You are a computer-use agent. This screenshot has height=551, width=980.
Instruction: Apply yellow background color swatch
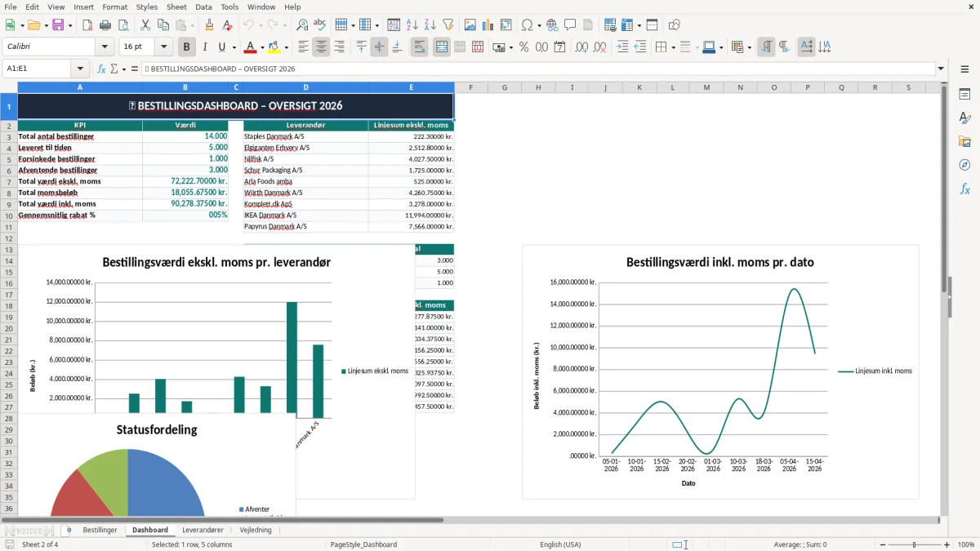point(274,47)
